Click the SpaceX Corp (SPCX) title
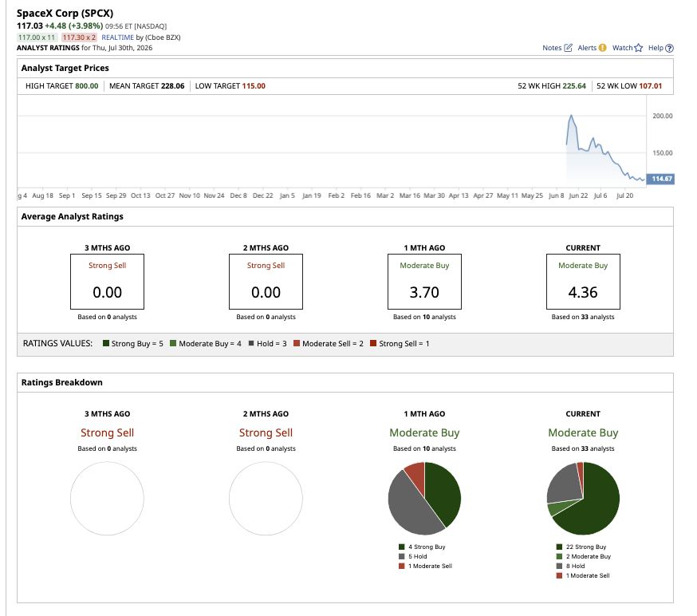 65,14
